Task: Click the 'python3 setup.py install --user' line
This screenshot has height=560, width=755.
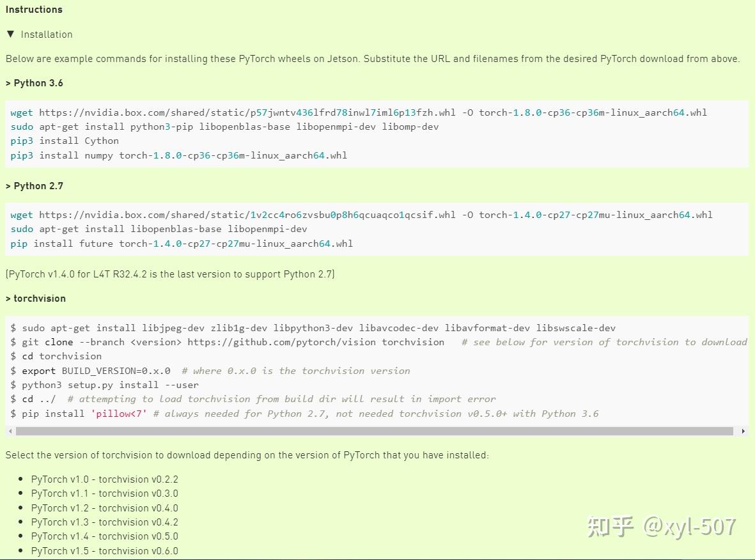Action: [104, 385]
